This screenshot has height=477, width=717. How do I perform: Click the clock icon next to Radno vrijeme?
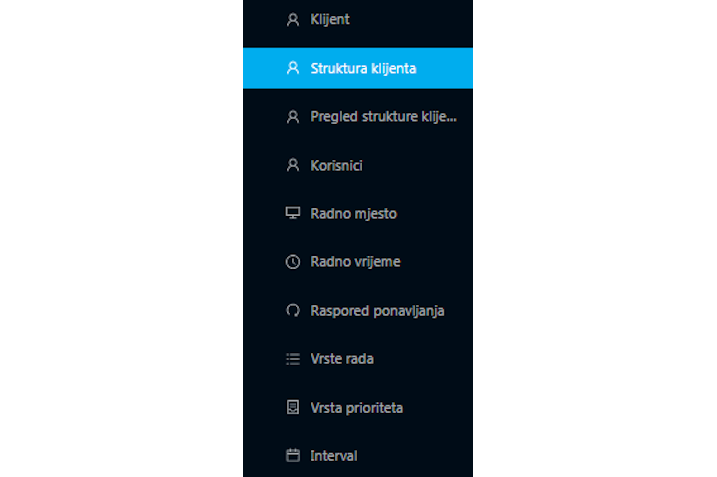[x=293, y=262]
